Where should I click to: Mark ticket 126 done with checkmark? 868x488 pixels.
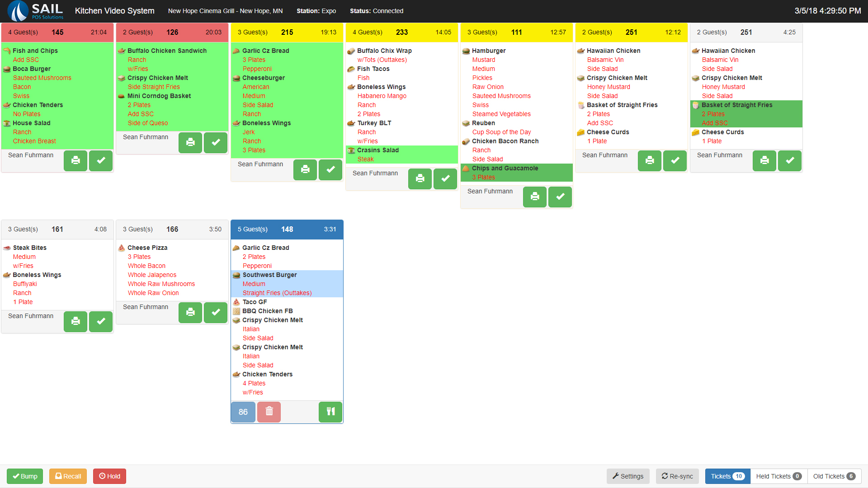(216, 142)
